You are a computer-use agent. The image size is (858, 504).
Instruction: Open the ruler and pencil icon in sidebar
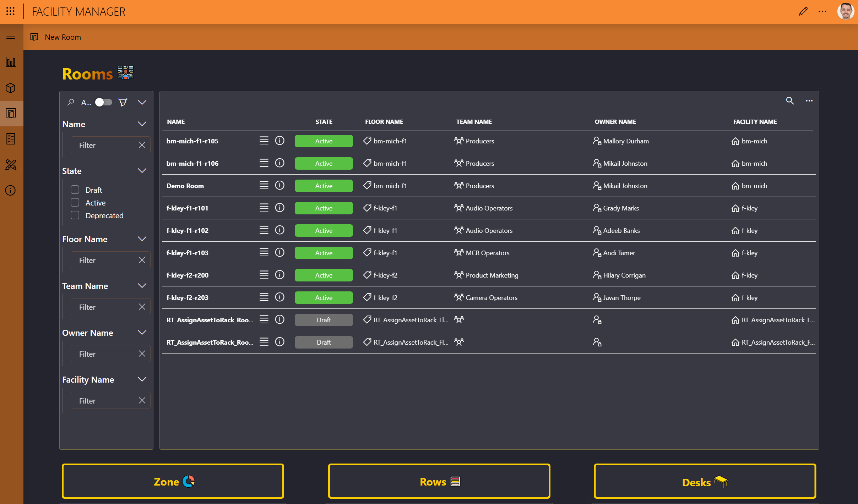[x=11, y=165]
